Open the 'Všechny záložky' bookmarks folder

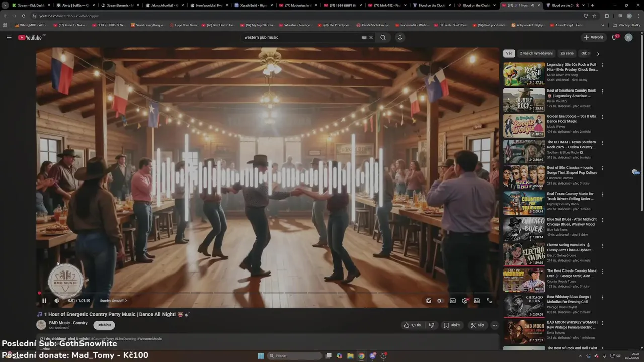coord(626,25)
